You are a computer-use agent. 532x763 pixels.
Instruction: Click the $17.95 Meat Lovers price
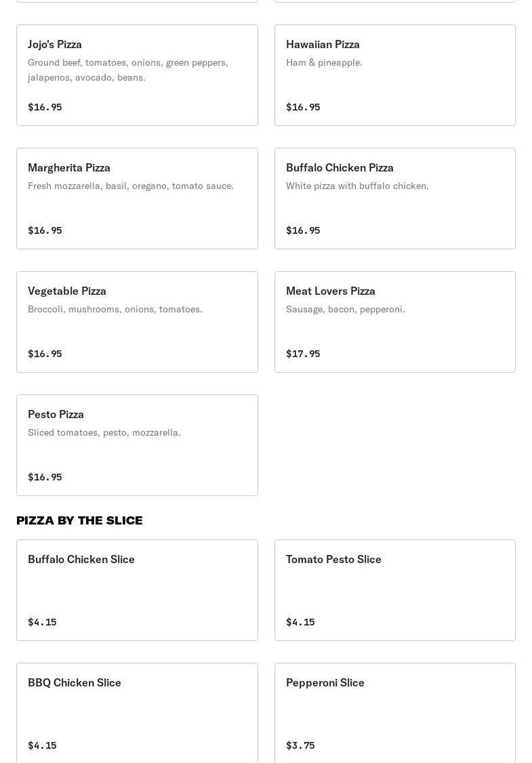point(303,354)
